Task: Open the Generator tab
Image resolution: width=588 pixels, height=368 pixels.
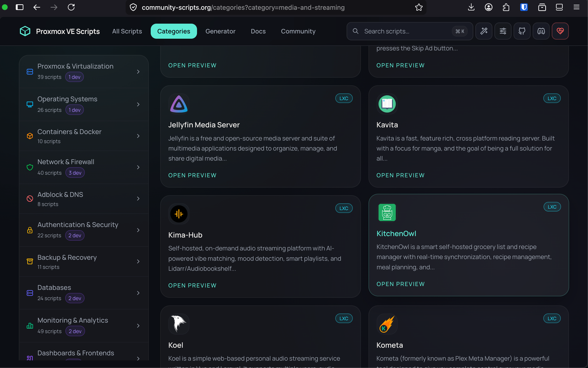Action: coord(220,31)
